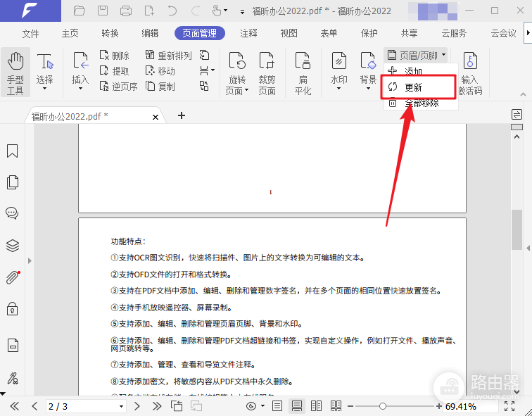Choose Add (添加) in the header/footer menu
Viewport: 532px width, 416px height.
click(x=421, y=70)
